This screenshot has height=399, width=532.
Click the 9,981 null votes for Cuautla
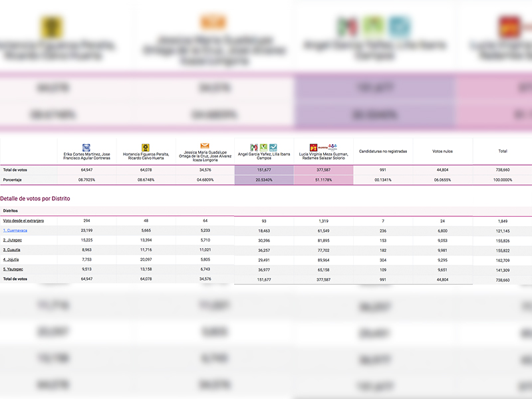442,251
